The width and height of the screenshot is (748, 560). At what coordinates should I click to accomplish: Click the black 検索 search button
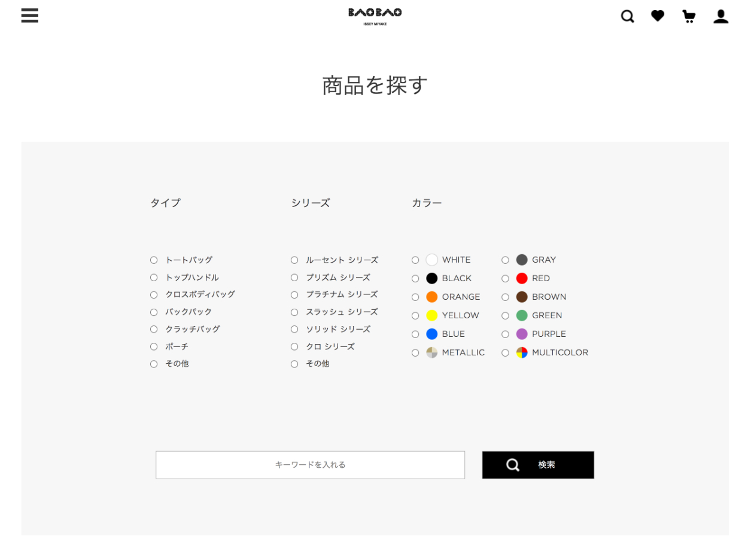coord(537,465)
